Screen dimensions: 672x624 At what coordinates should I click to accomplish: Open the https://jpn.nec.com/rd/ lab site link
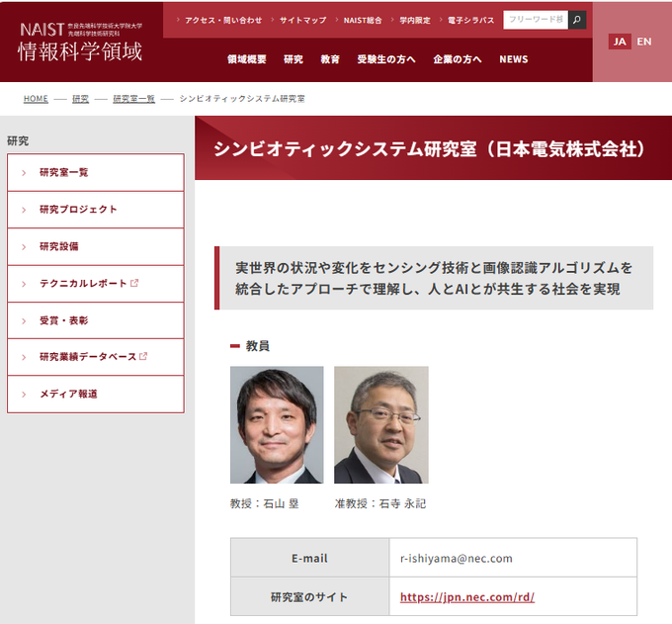467,597
